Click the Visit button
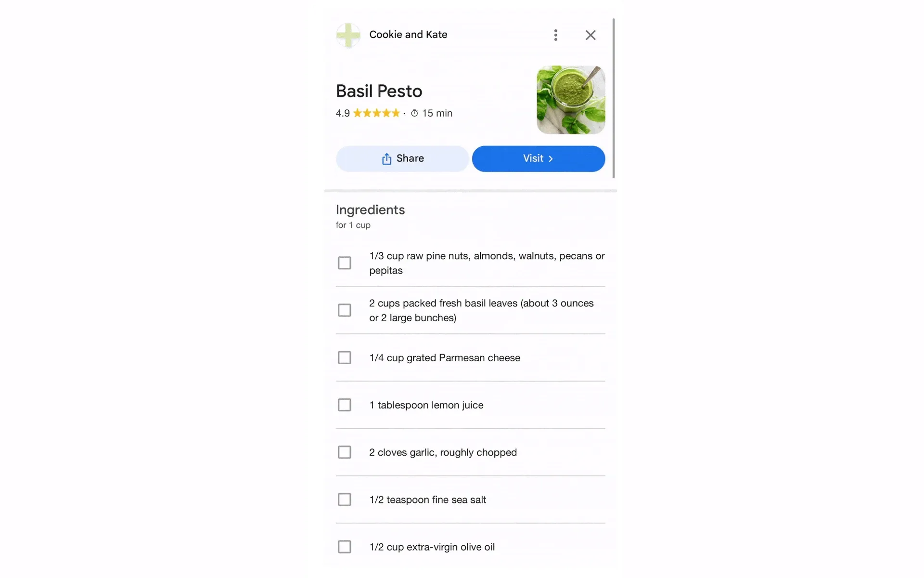The height and width of the screenshot is (578, 924). pyautogui.click(x=538, y=158)
